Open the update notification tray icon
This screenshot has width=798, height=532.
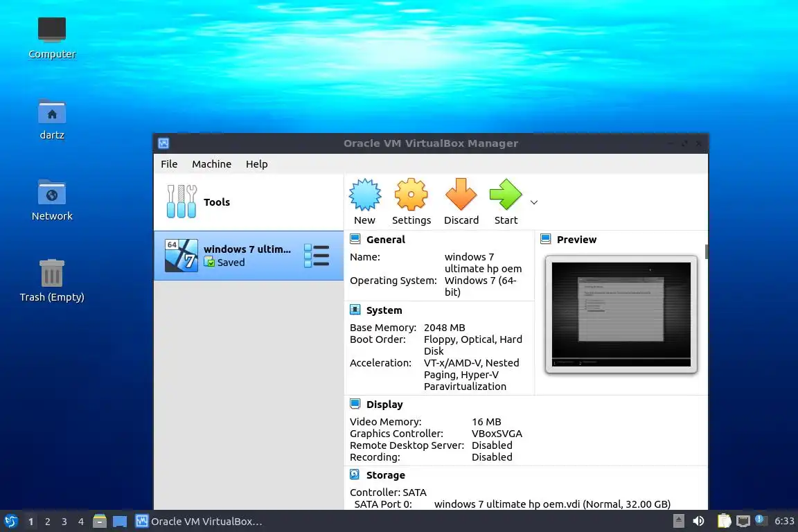[x=760, y=520]
